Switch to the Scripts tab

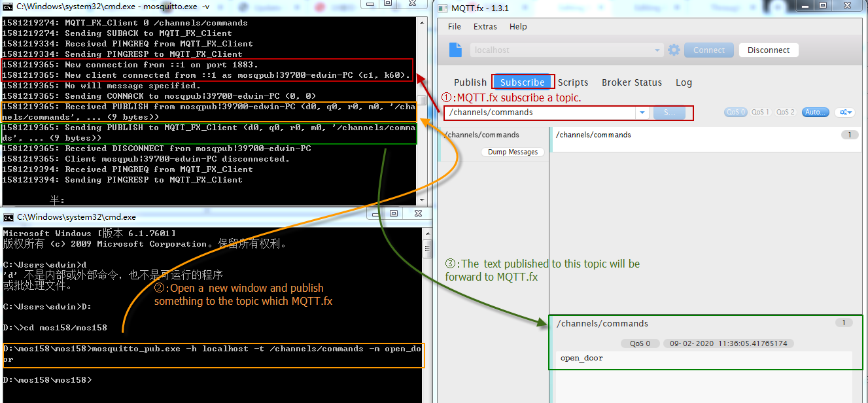point(573,82)
